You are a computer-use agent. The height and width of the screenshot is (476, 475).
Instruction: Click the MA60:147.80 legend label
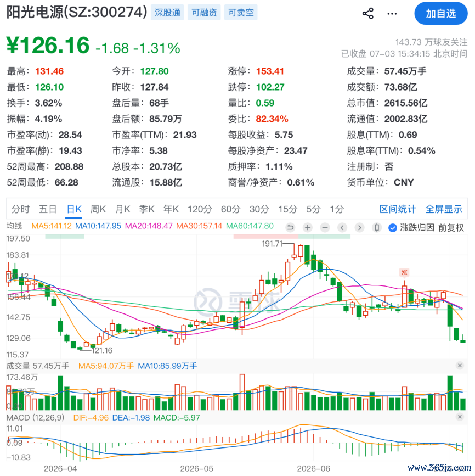click(250, 226)
